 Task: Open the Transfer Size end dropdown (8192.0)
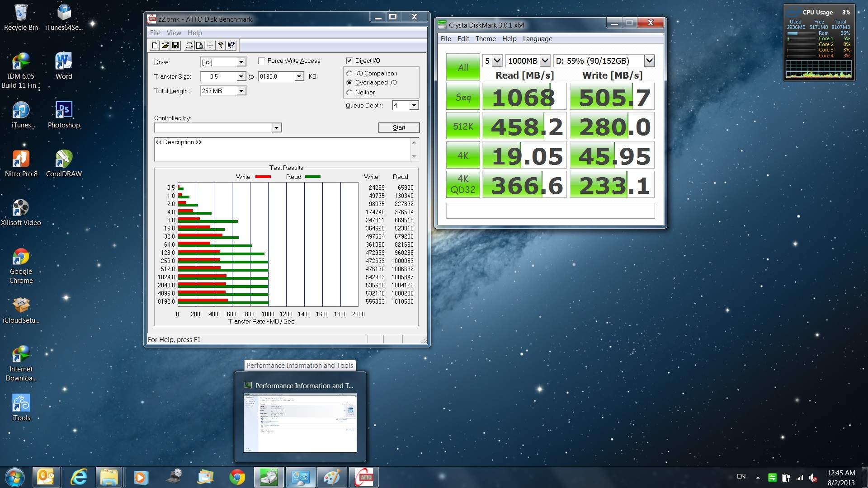[299, 76]
